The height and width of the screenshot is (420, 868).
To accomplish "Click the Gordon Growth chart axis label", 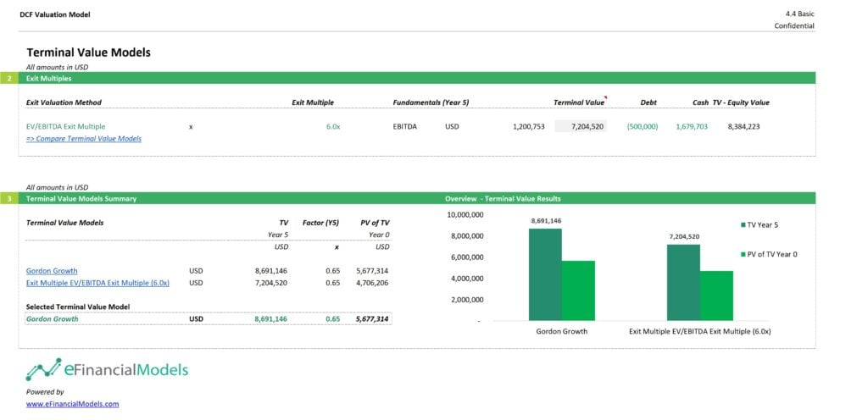I will [x=562, y=332].
